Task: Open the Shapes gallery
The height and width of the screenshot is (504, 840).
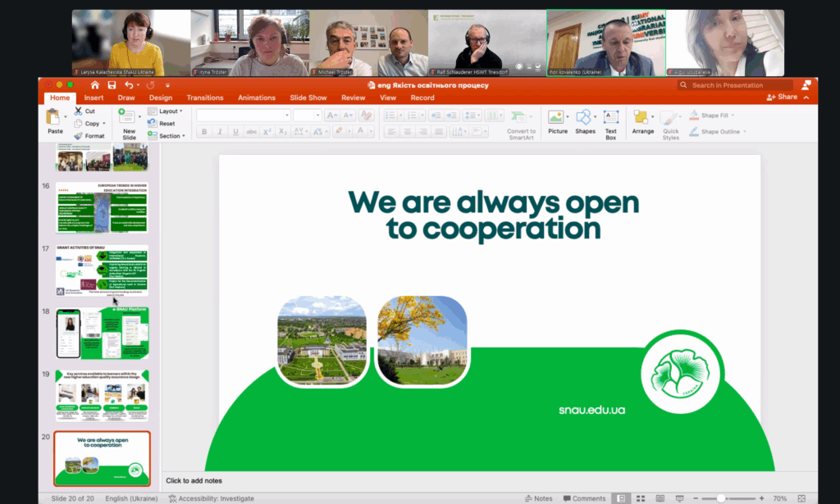Action: [x=585, y=120]
